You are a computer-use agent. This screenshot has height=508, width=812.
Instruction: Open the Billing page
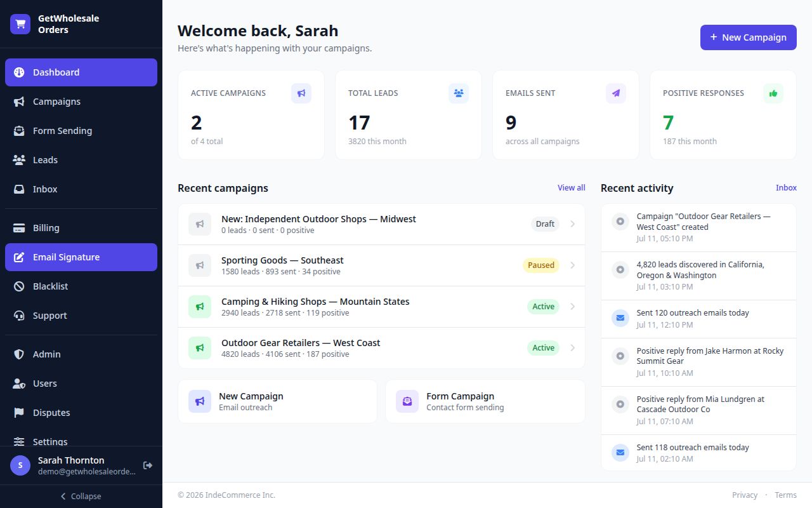[x=81, y=228]
